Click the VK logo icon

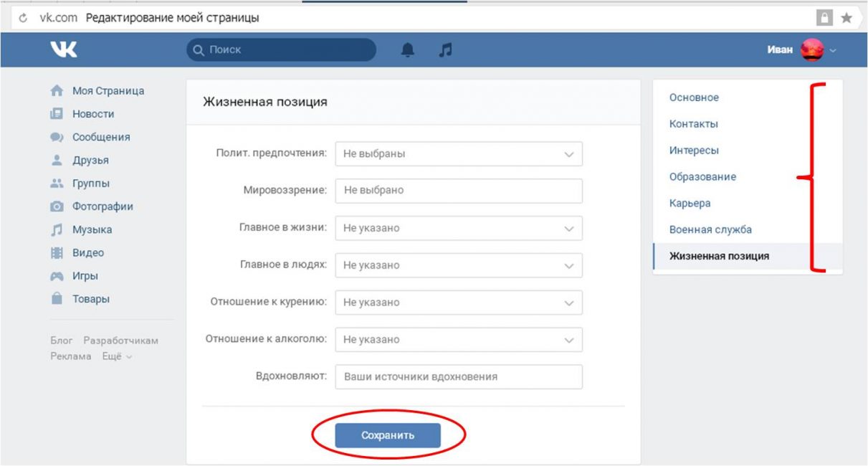point(64,49)
